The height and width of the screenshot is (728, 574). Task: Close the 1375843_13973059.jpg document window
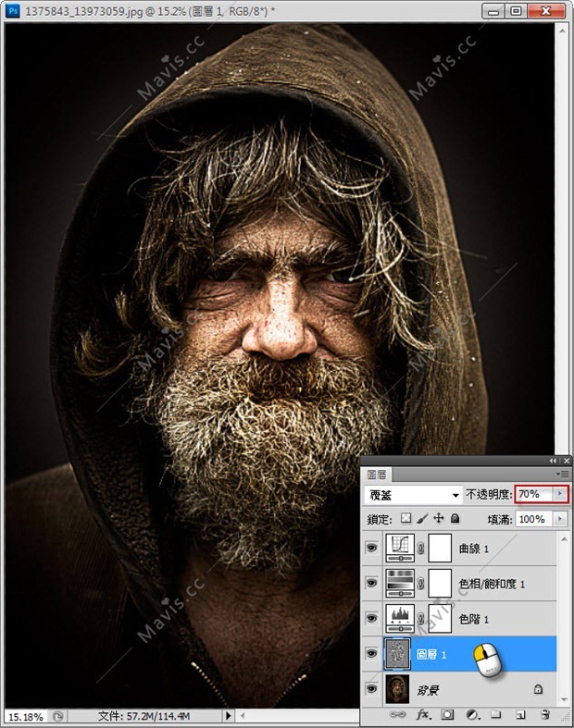pos(546,11)
